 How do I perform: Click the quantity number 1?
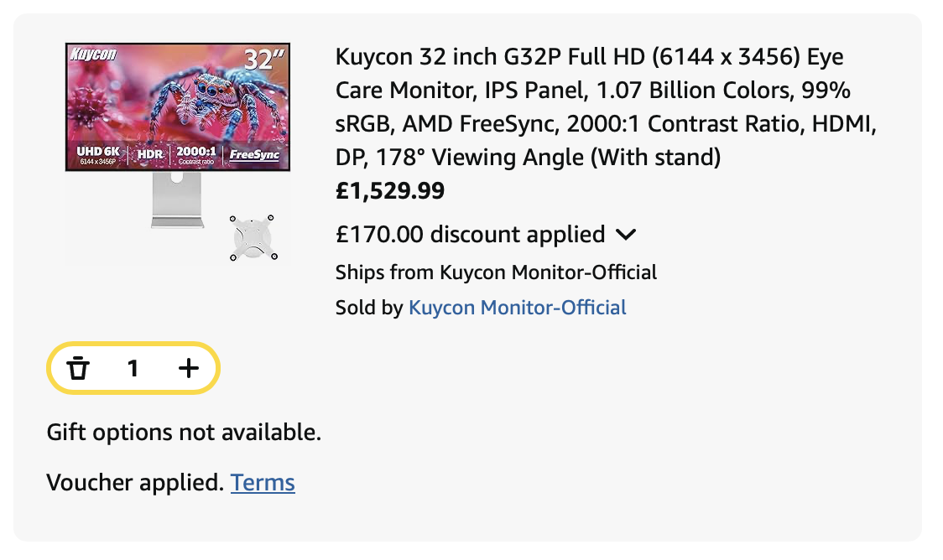133,368
